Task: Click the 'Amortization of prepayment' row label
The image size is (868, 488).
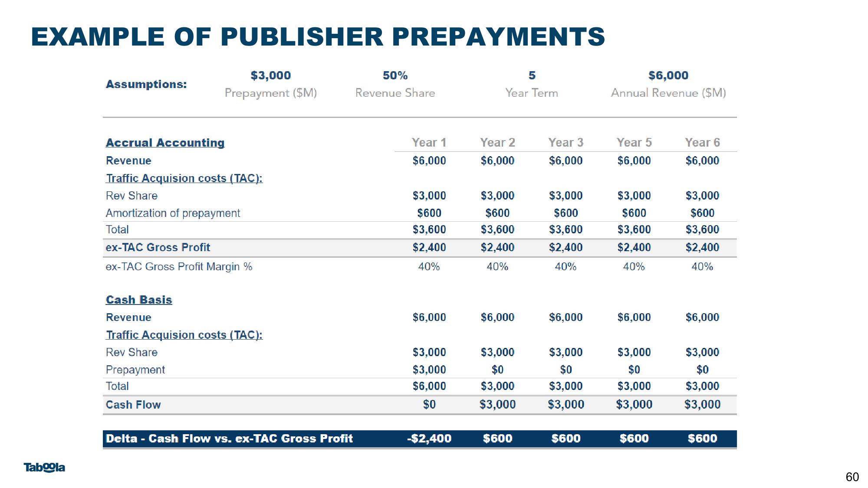Action: (173, 213)
